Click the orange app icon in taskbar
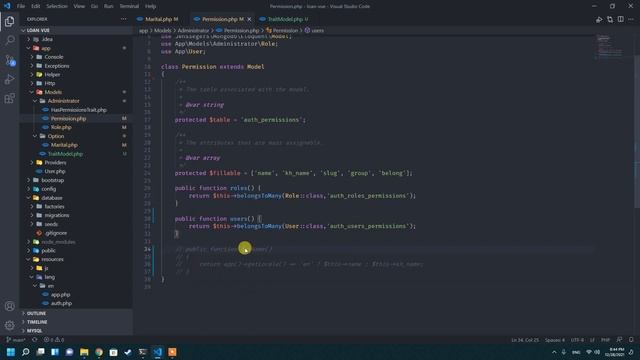Screen dimensions: 640x360 172,352
